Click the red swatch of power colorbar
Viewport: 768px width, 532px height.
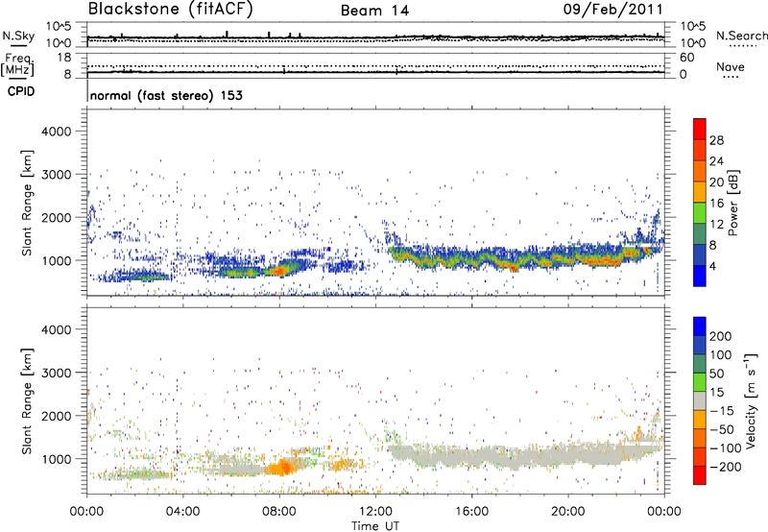point(699,129)
